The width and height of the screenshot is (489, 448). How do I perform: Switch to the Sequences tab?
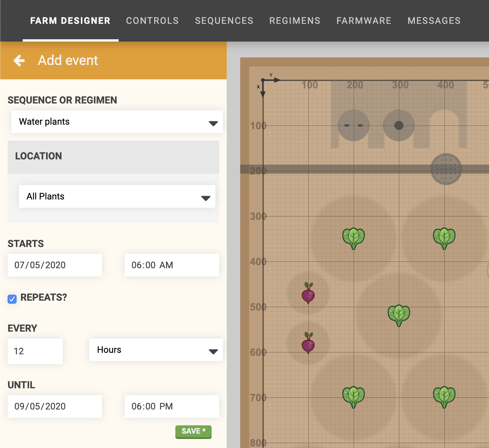pos(224,21)
